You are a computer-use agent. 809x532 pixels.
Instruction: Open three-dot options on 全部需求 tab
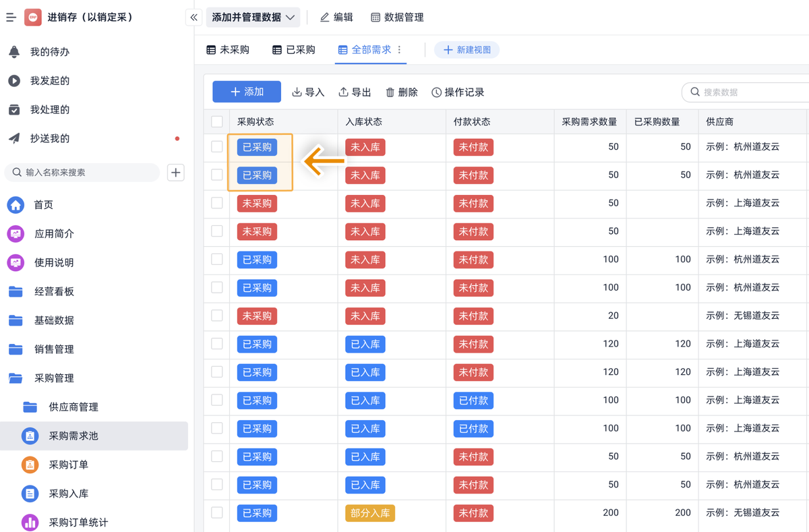click(x=400, y=50)
